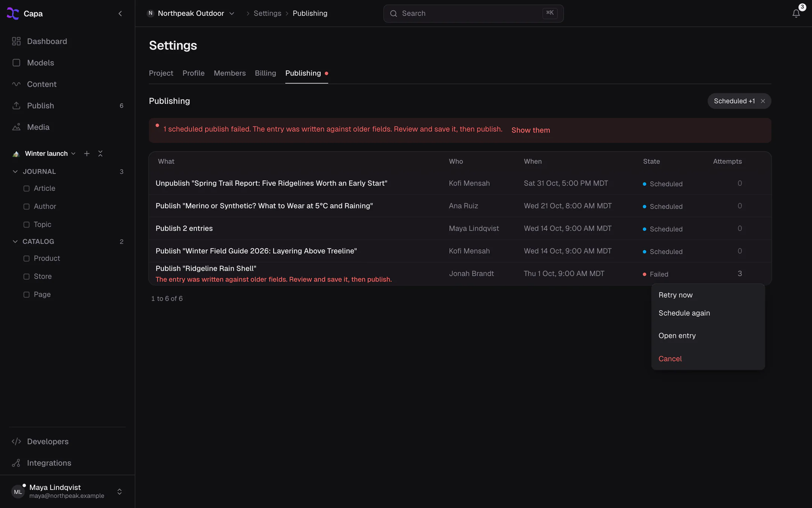
Task: Click the Show them link
Action: coord(530,130)
